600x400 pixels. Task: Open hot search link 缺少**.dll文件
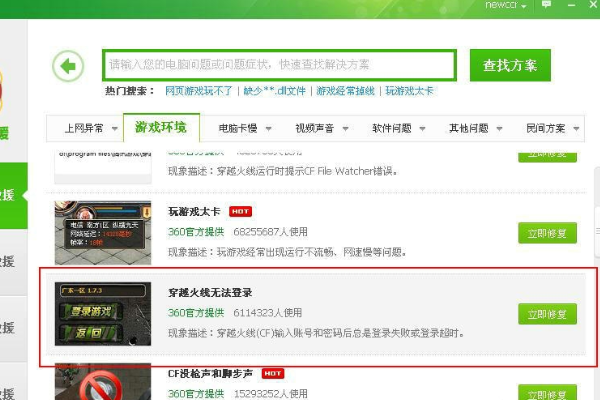(x=274, y=91)
